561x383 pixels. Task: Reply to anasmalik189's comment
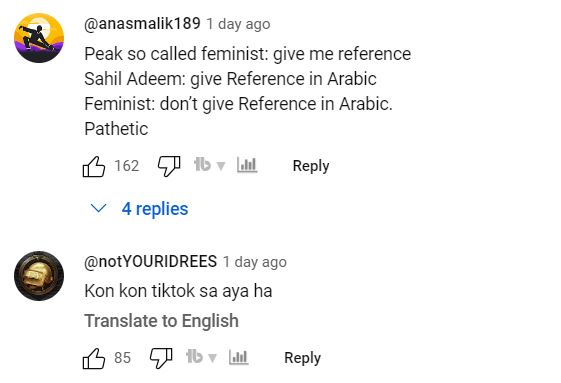[x=311, y=166]
